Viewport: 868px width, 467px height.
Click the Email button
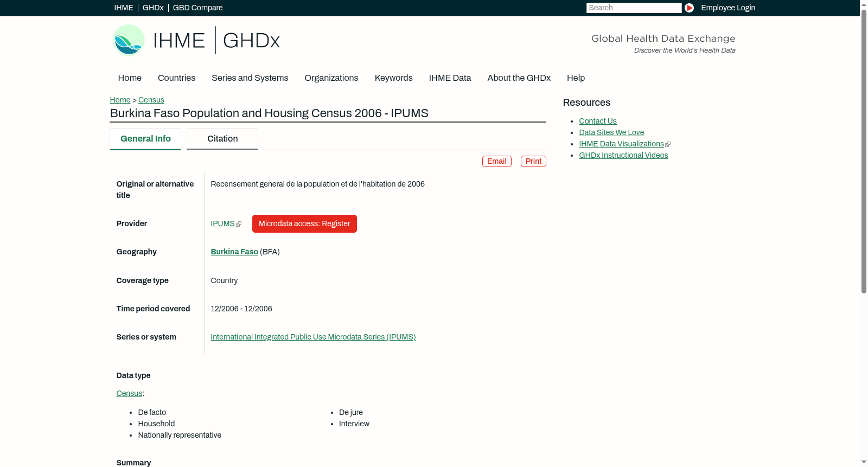[497, 161]
